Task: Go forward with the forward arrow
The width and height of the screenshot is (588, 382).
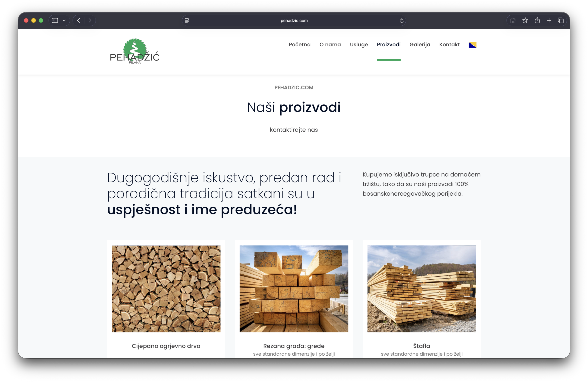Action: pyautogui.click(x=90, y=20)
